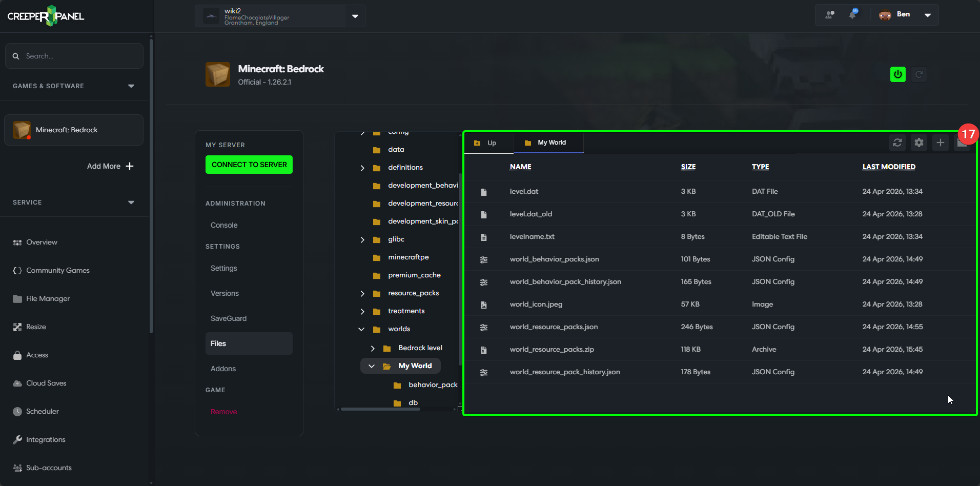Click the Community Games braces icon
Viewport: 980px width, 486px height.
[17, 271]
